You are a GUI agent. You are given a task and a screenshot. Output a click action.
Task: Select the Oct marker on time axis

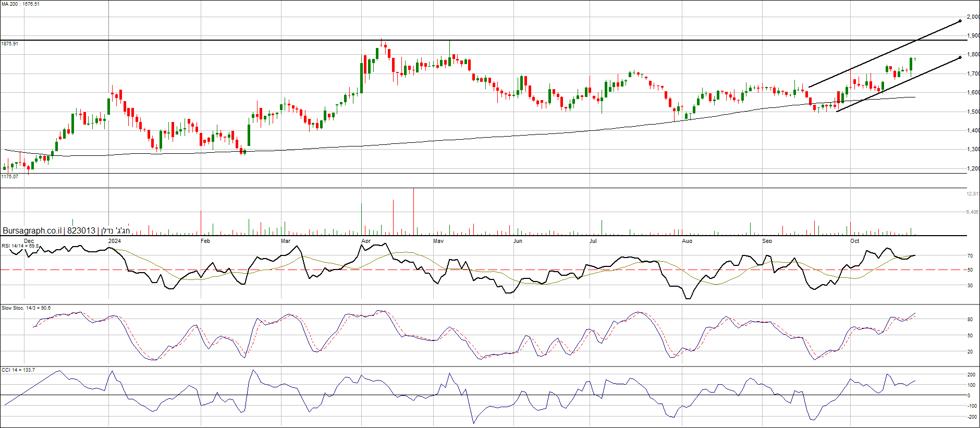coord(855,241)
